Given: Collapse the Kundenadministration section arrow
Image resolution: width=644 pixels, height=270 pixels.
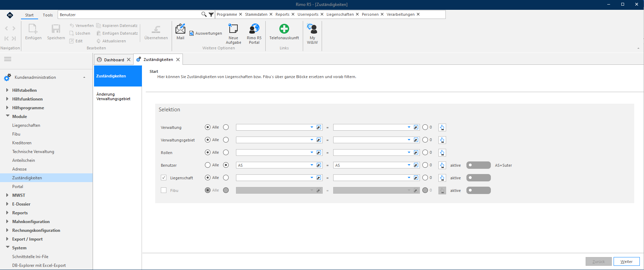Looking at the screenshot, I should tap(84, 77).
